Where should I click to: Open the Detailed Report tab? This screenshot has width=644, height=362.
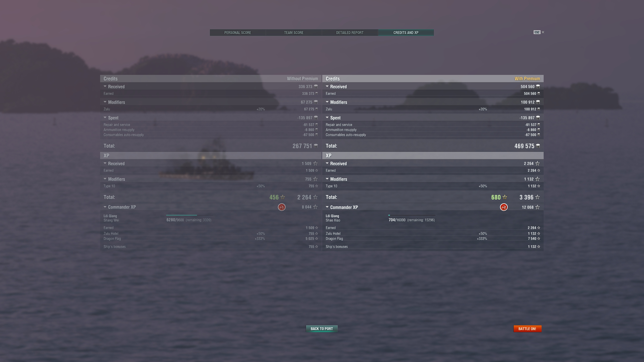[x=350, y=33]
